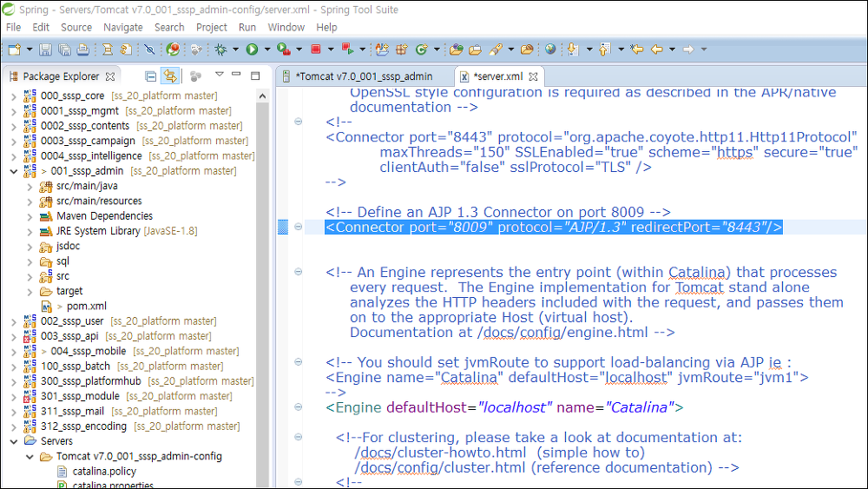This screenshot has width=868, height=489.
Task: Click the green Run button icon
Action: pyautogui.click(x=253, y=50)
